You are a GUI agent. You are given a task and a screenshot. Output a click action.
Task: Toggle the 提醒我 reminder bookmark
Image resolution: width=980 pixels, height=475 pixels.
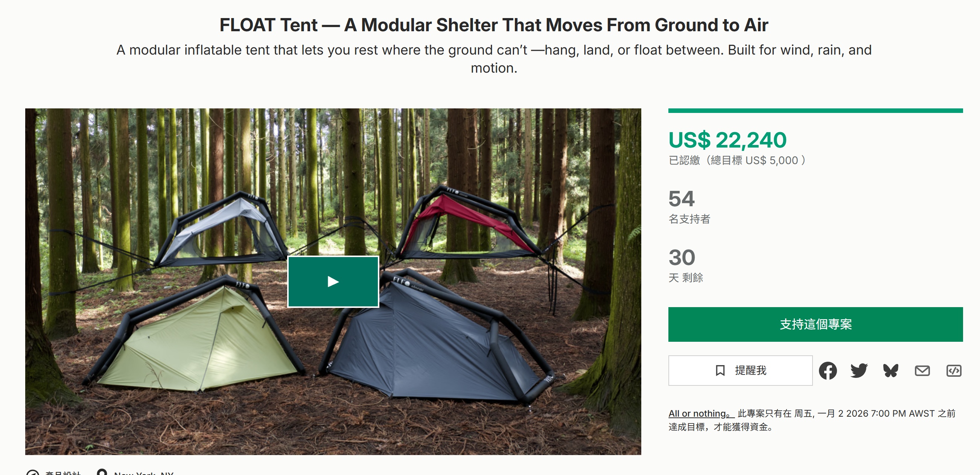point(740,370)
